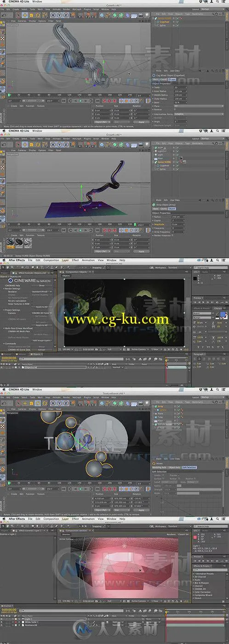Select Rotate tool in Cog Wheel Crowth.c4d toolbar
This screenshot has height=644, width=229.
point(37,15)
